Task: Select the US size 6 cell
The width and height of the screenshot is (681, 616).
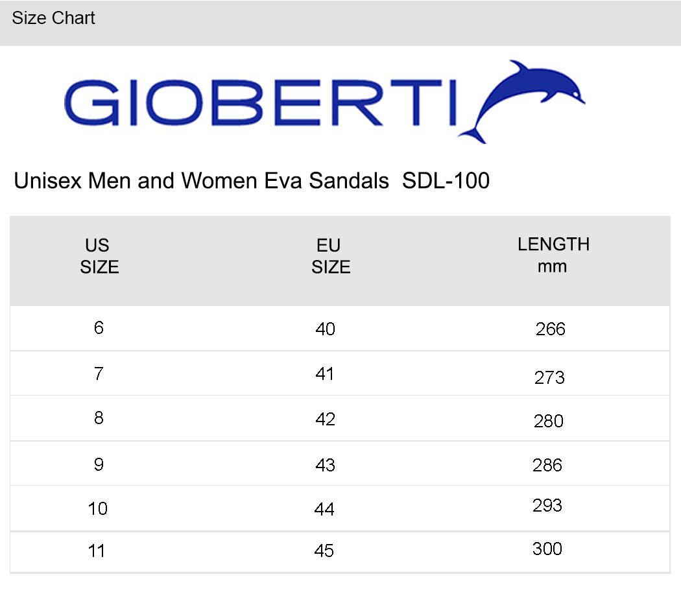Action: point(99,327)
